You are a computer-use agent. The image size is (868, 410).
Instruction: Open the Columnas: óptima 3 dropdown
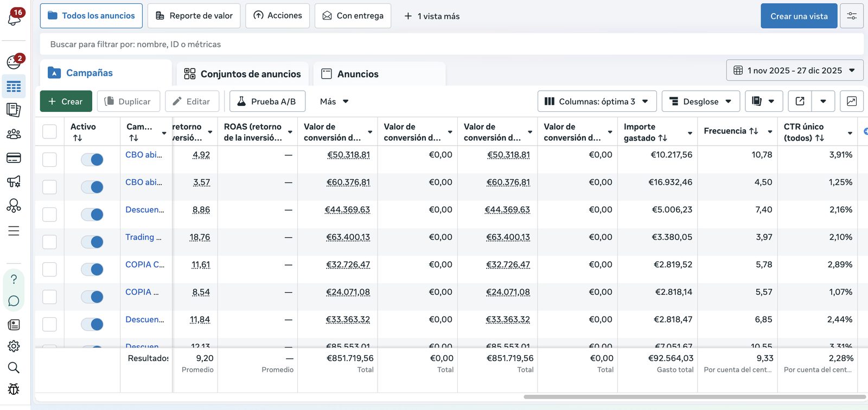click(597, 102)
